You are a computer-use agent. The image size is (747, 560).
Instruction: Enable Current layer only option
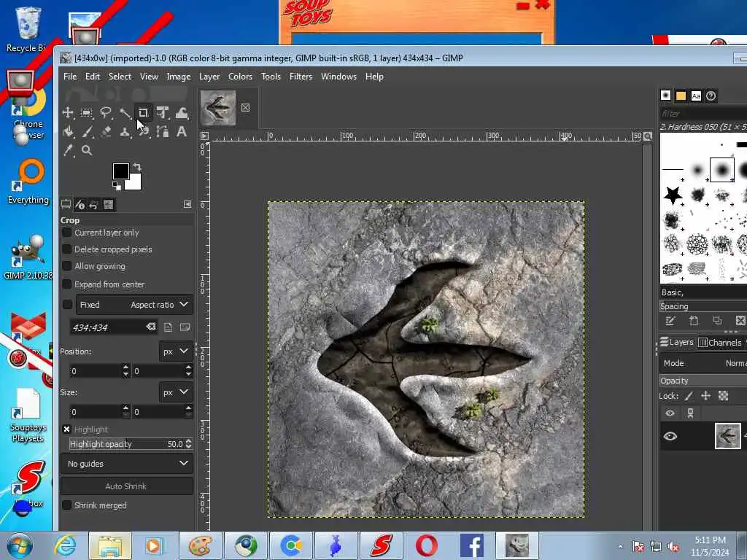tap(66, 233)
